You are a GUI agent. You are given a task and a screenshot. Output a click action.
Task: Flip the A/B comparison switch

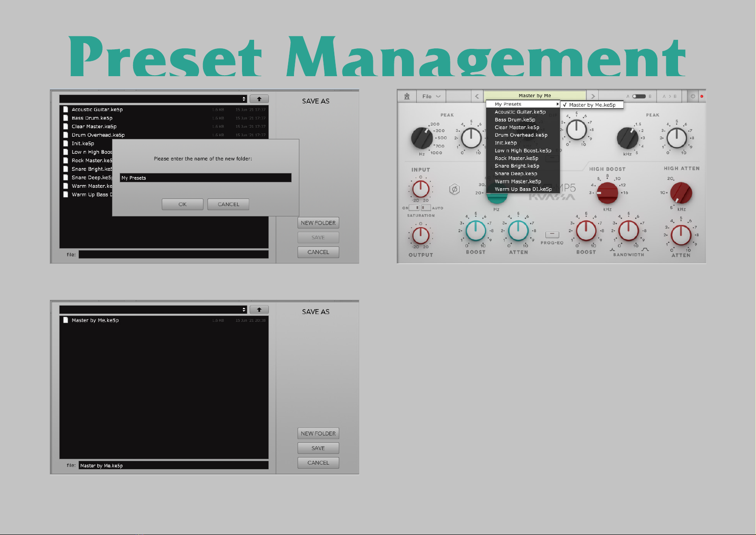(x=639, y=96)
